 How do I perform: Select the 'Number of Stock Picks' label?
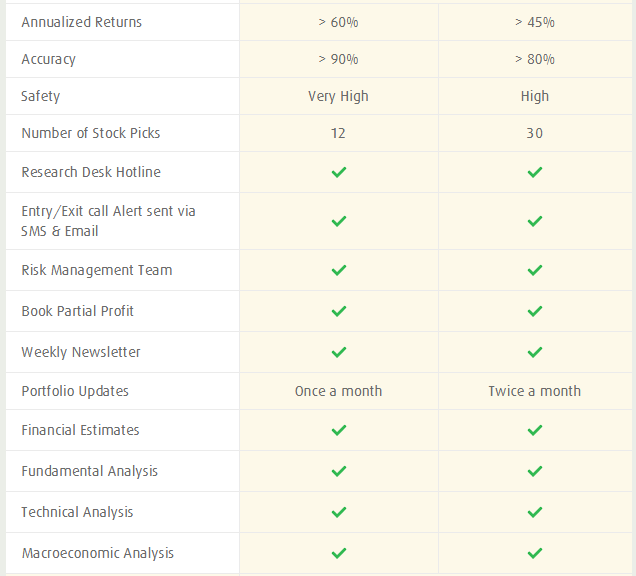91,133
